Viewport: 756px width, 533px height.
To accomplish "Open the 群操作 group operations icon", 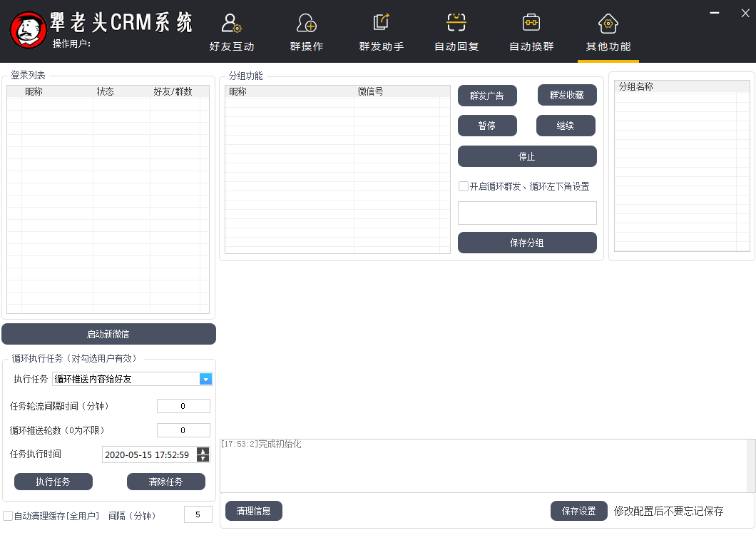I will pos(307,24).
